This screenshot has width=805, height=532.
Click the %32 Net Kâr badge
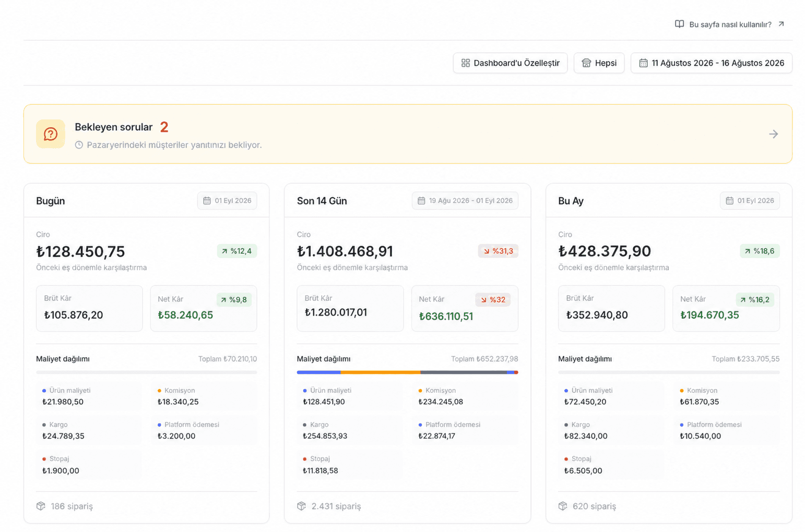click(493, 300)
